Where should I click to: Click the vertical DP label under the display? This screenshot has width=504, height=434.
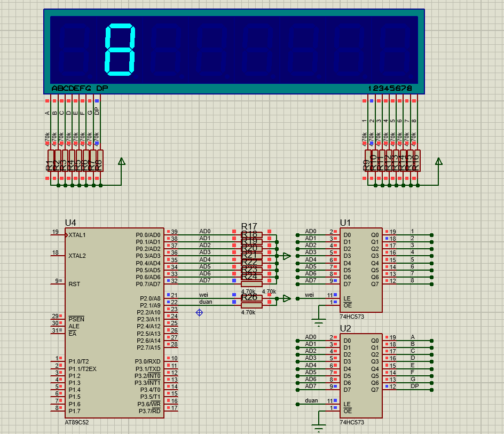point(97,111)
